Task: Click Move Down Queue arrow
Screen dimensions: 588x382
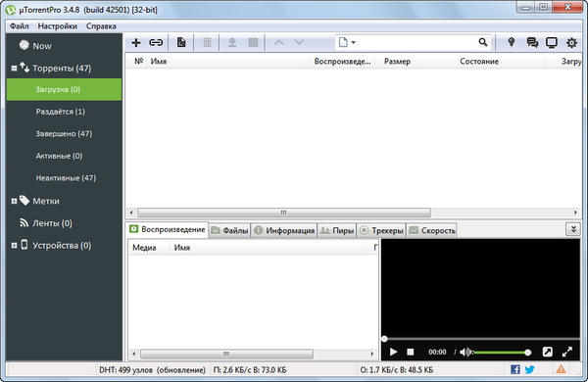Action: coord(299,42)
